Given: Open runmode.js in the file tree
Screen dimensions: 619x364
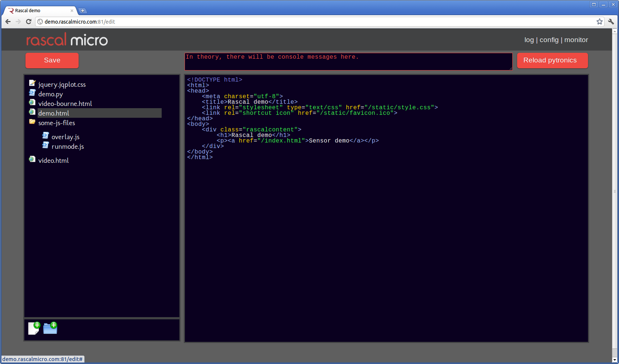Looking at the screenshot, I should [x=68, y=147].
